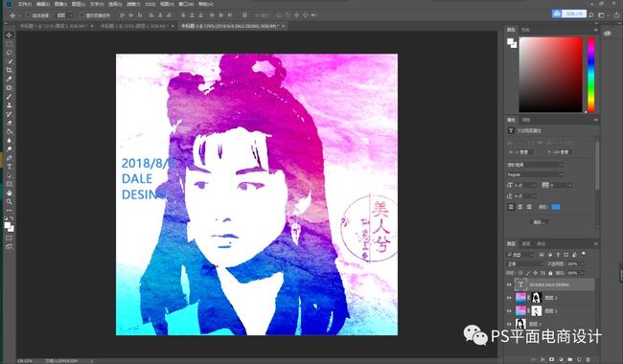
Task: Switch to the 色板 swatches tab
Action: point(525,30)
